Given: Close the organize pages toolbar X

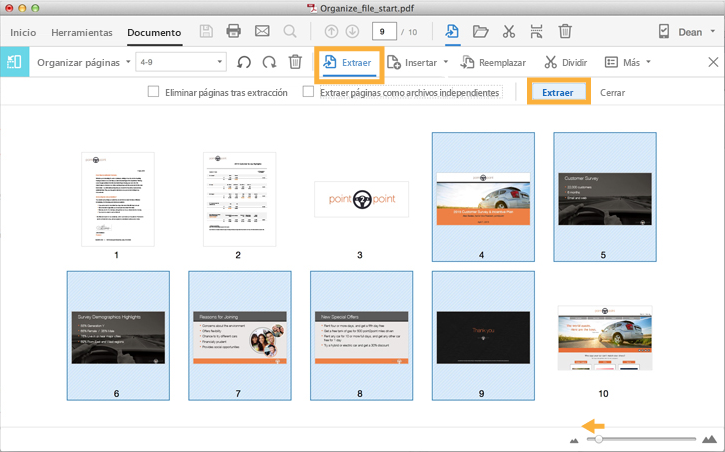Looking at the screenshot, I should tap(713, 62).
